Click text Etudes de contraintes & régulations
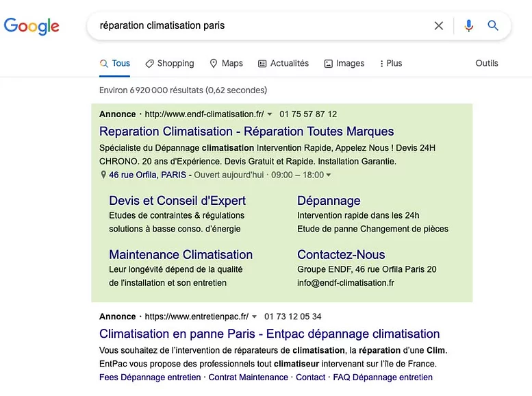Viewport: 532px width, 396px height. pos(177,216)
